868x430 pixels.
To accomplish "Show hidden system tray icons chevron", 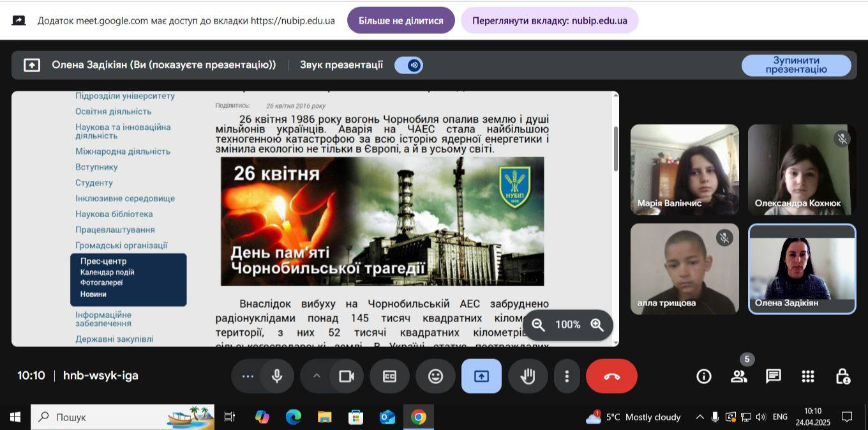I will 700,417.
